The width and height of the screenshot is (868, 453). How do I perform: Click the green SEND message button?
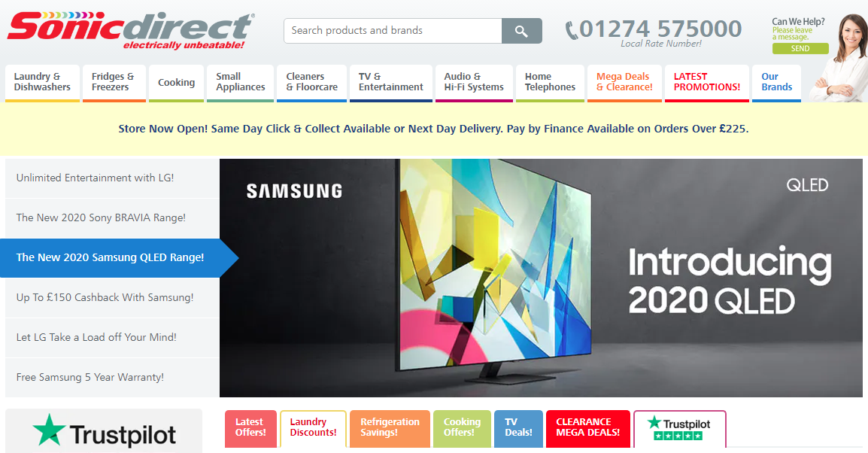pyautogui.click(x=800, y=49)
